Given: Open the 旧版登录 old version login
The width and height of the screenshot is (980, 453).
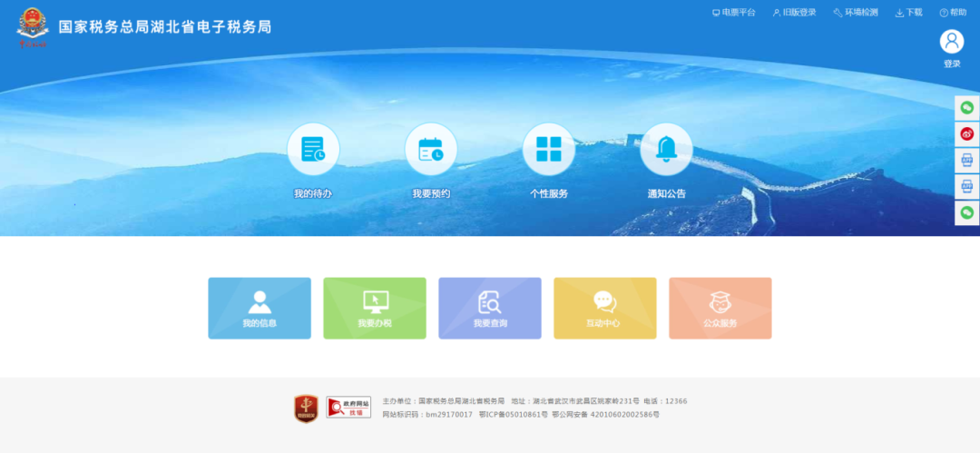Looking at the screenshot, I should click(x=794, y=13).
